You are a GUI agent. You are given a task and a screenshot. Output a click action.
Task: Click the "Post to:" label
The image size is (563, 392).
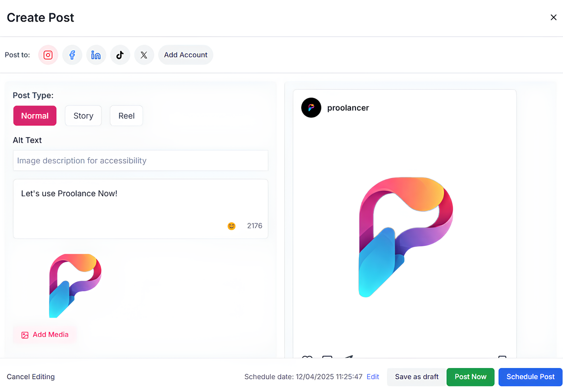(17, 55)
